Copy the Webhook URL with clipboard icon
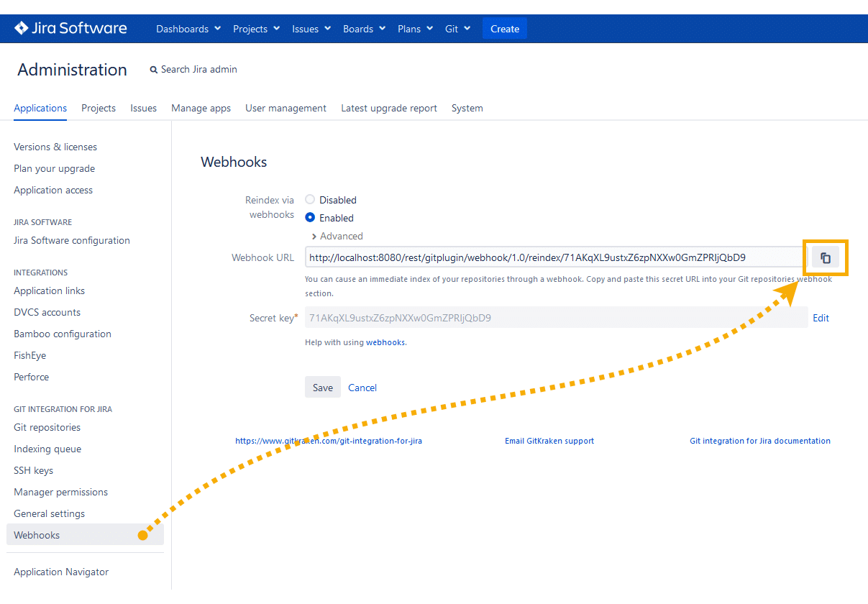The height and width of the screenshot is (604, 868). (x=826, y=257)
